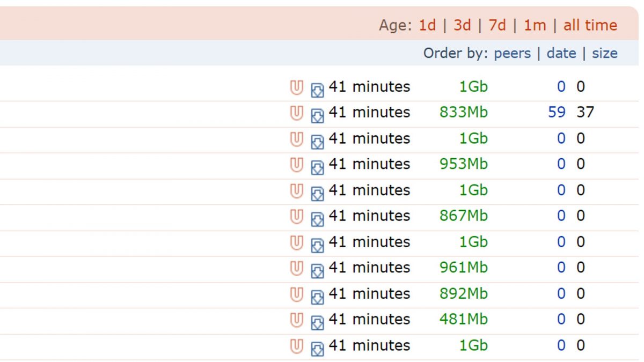Screen dimensions: 644x362
Task: Click magnet icon in the 867Mb row
Action: [x=296, y=217]
